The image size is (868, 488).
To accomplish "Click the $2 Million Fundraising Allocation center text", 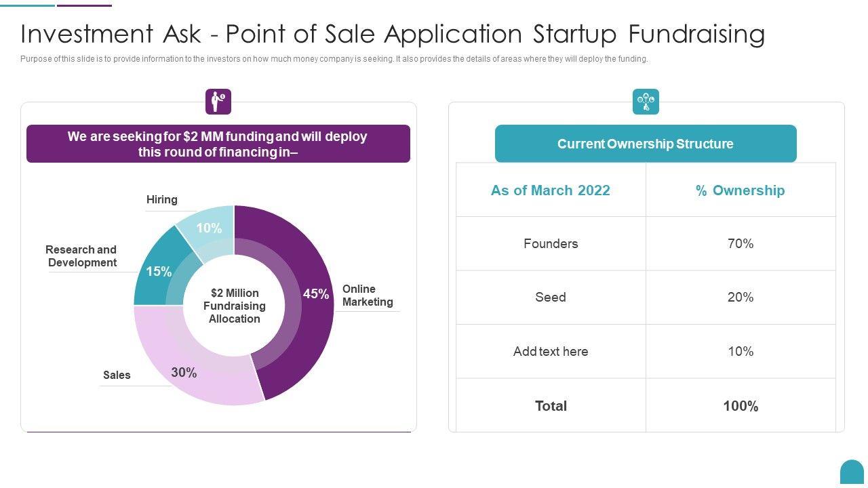I will click(x=234, y=306).
